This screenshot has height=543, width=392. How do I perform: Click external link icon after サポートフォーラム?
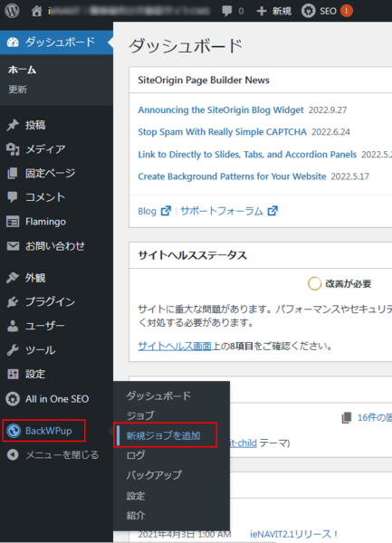pyautogui.click(x=272, y=211)
